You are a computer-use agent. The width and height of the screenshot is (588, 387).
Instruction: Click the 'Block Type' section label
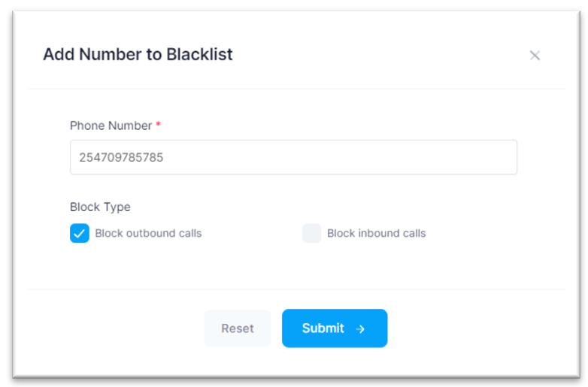[100, 207]
